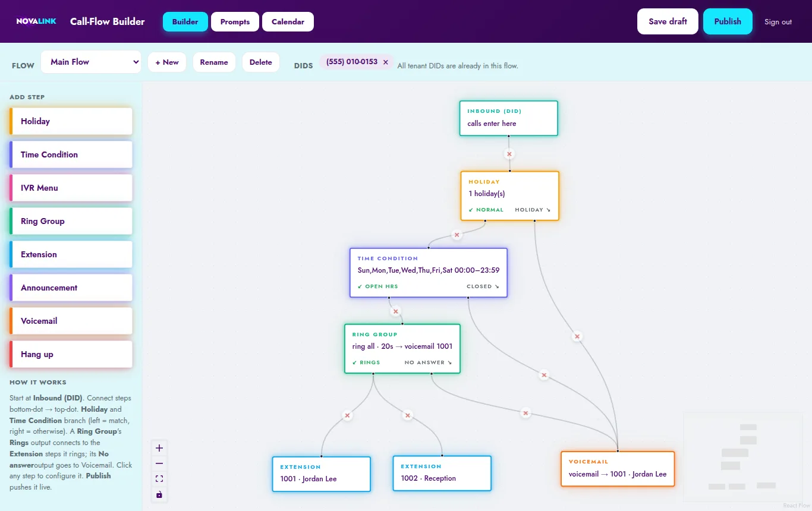The height and width of the screenshot is (511, 812).
Task: Select the Extension 1002 Reception node
Action: (x=442, y=473)
